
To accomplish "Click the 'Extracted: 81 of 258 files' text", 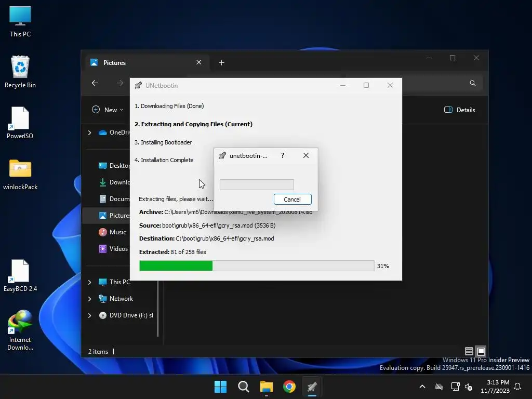I will (x=172, y=252).
